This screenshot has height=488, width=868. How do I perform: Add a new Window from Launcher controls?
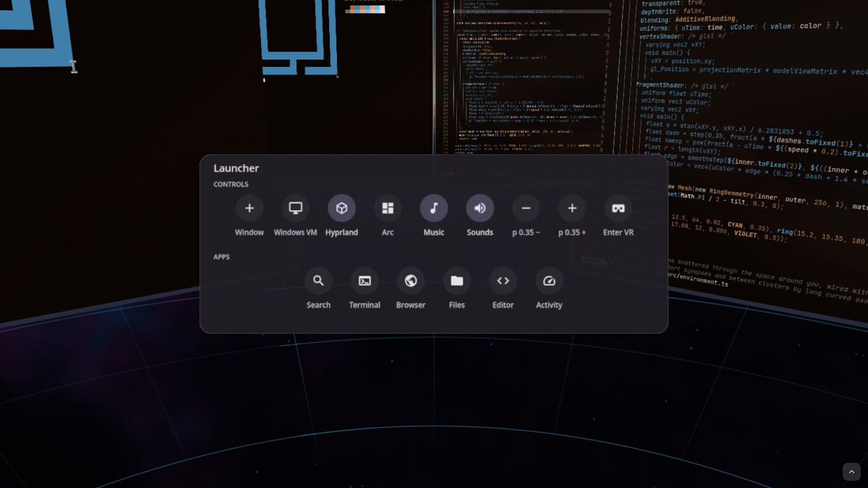coord(249,208)
